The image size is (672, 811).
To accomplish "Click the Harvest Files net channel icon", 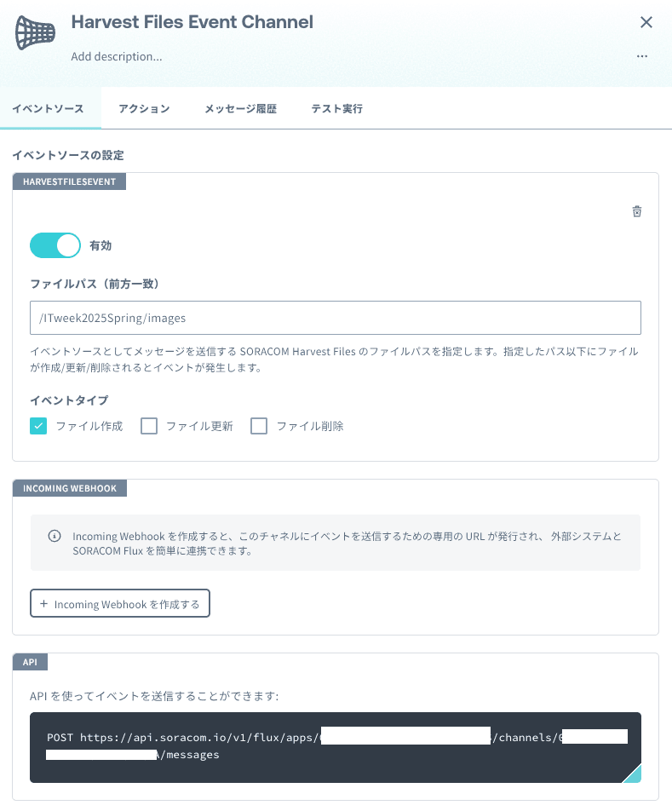I will click(35, 32).
